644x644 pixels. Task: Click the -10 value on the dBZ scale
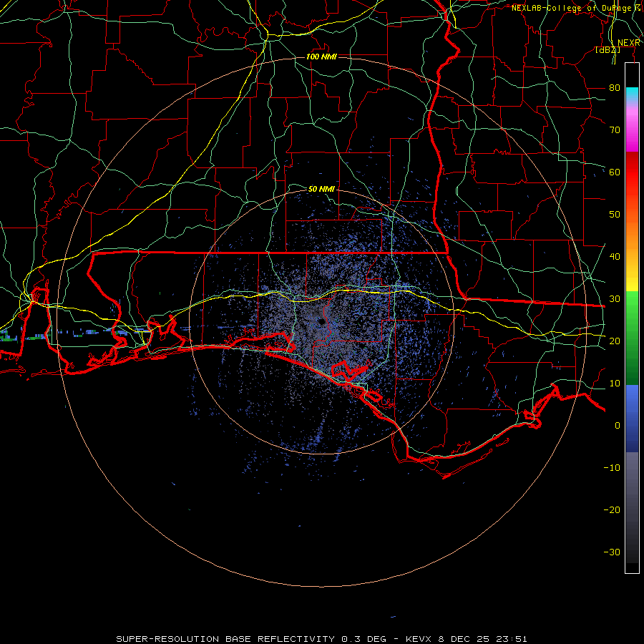[612, 467]
